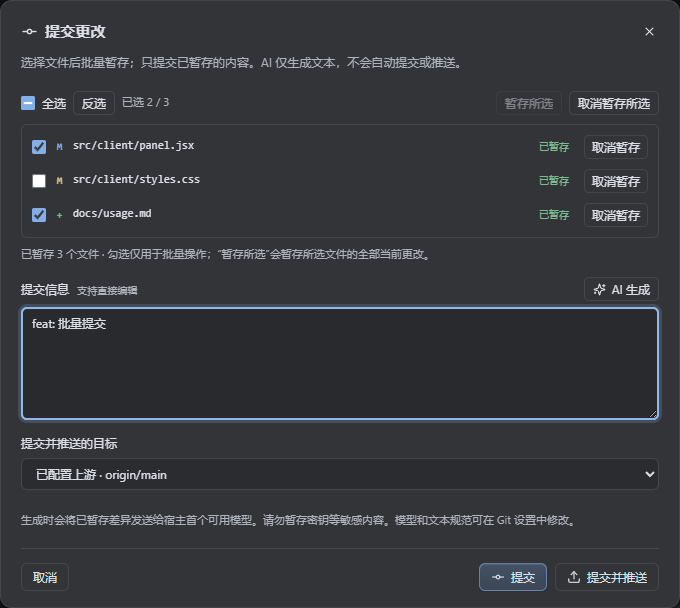
Task: Click the chevron arrow of the push target dropdown
Action: [649, 474]
